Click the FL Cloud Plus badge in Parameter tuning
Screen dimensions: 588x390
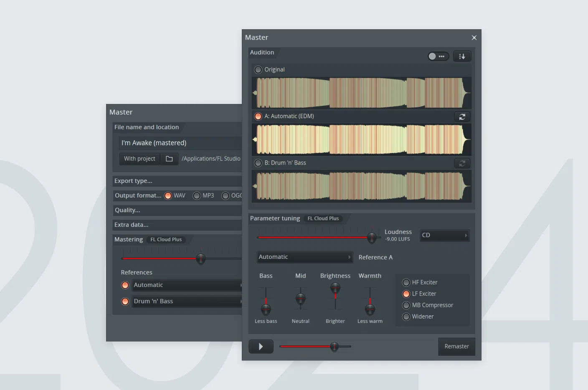323,218
